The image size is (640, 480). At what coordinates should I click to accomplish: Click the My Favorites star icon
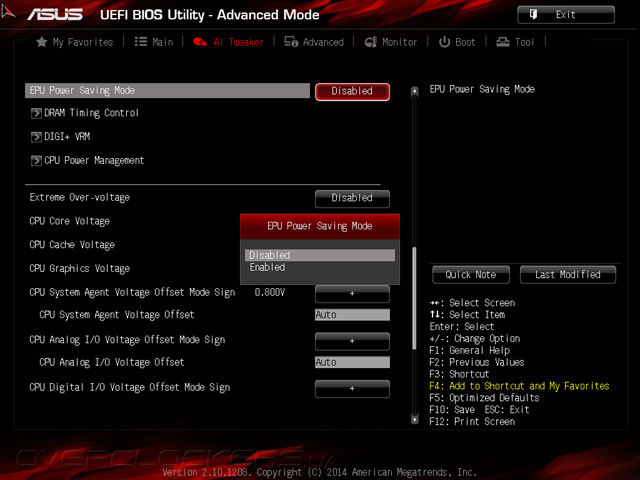coord(42,42)
